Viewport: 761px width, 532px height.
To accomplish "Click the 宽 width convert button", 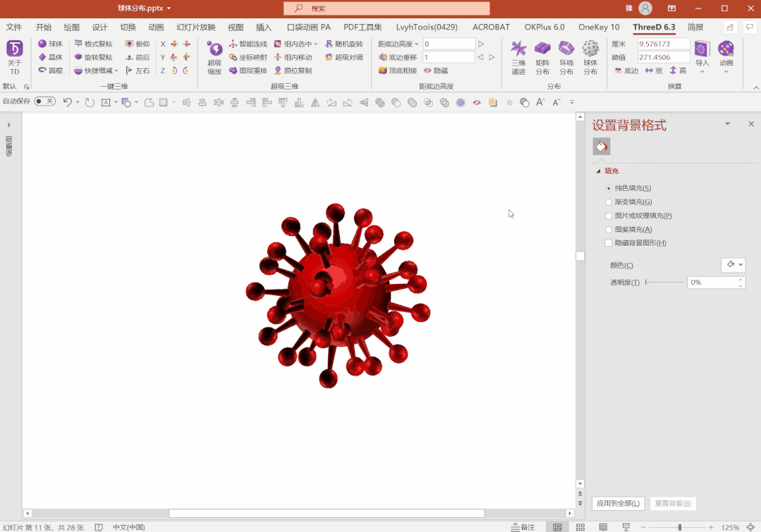I will tap(653, 70).
